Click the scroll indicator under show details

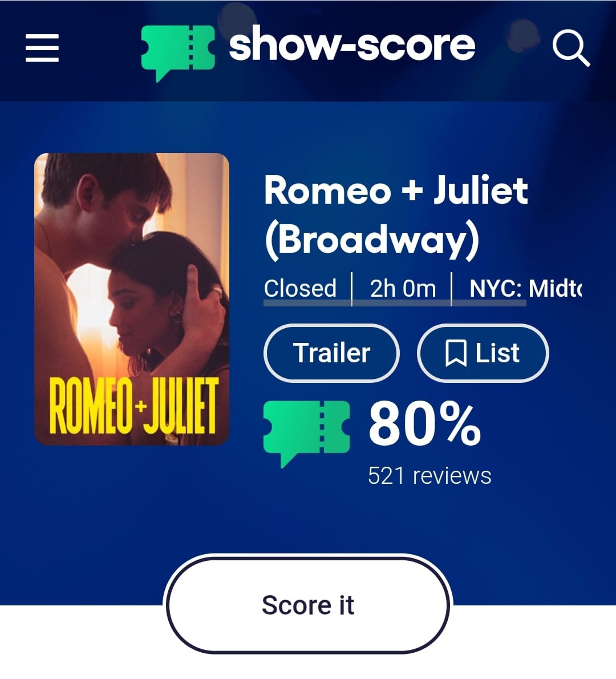tap(395, 303)
